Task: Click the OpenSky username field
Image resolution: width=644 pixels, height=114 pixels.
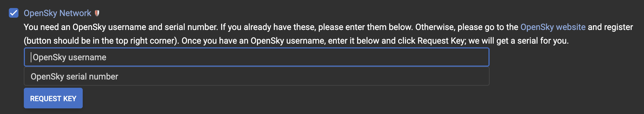Action: click(x=256, y=57)
